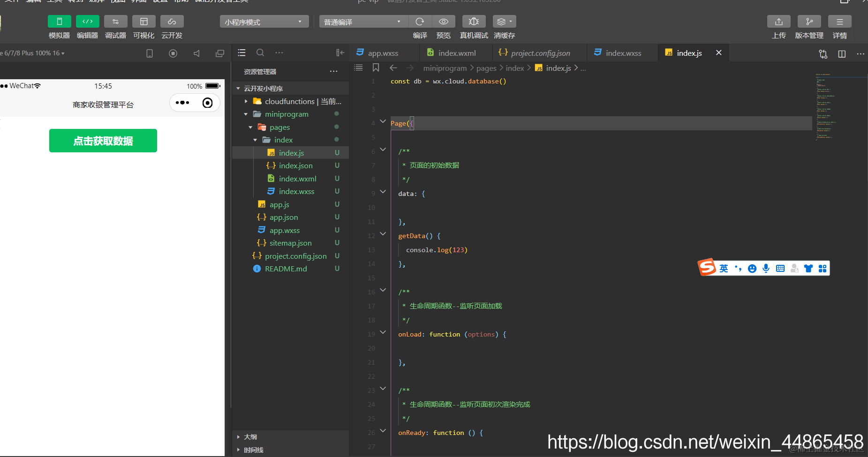The image size is (868, 457).
Task: Click the pages breadcrumb segment
Action: pyautogui.click(x=486, y=68)
